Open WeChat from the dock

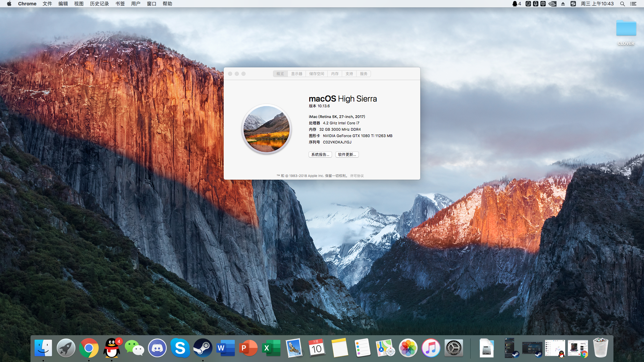pos(134,348)
